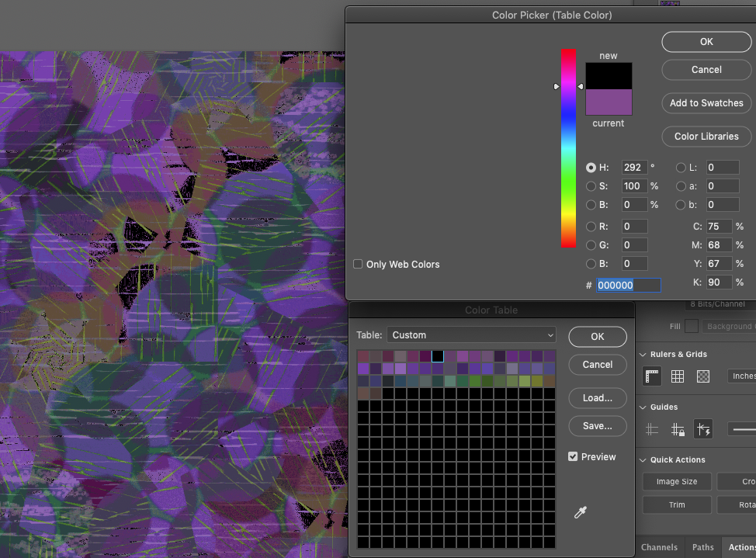Image resolution: width=756 pixels, height=558 pixels.
Task: Select the transparency checkerboard icon
Action: (x=702, y=376)
